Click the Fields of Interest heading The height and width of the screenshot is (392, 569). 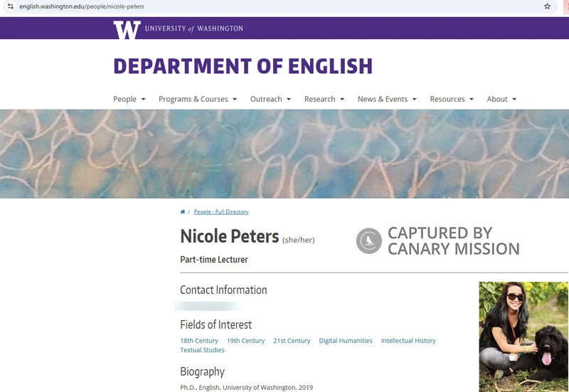click(x=216, y=324)
